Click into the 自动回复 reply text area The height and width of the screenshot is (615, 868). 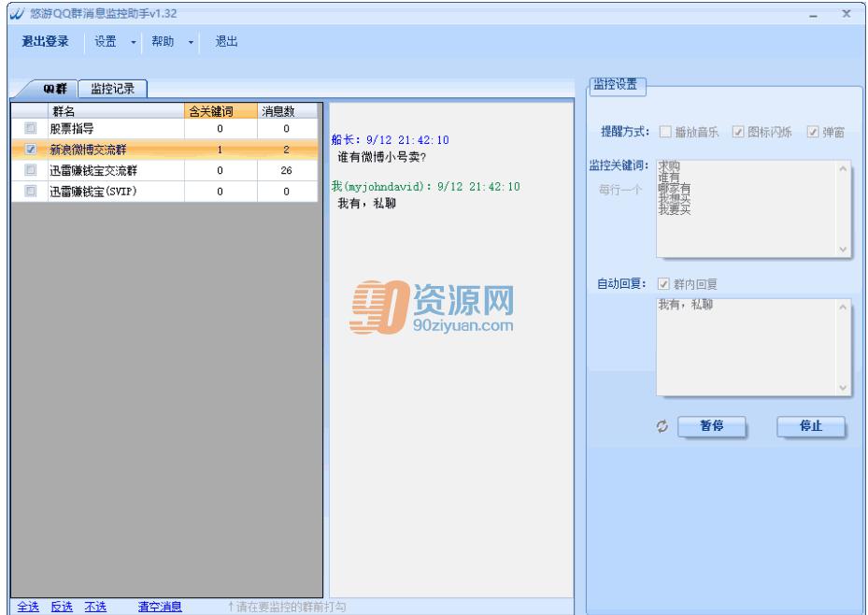[x=753, y=347]
